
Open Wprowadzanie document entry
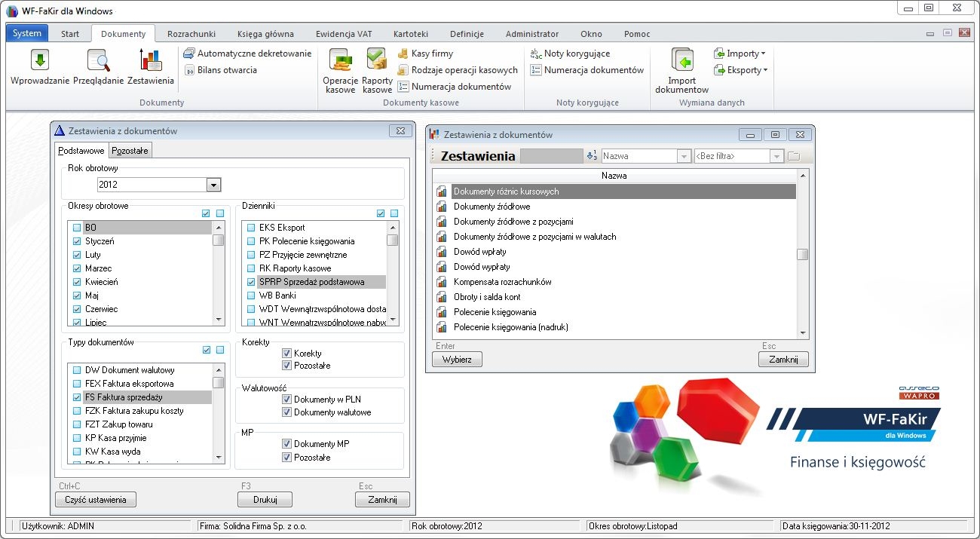tap(40, 67)
